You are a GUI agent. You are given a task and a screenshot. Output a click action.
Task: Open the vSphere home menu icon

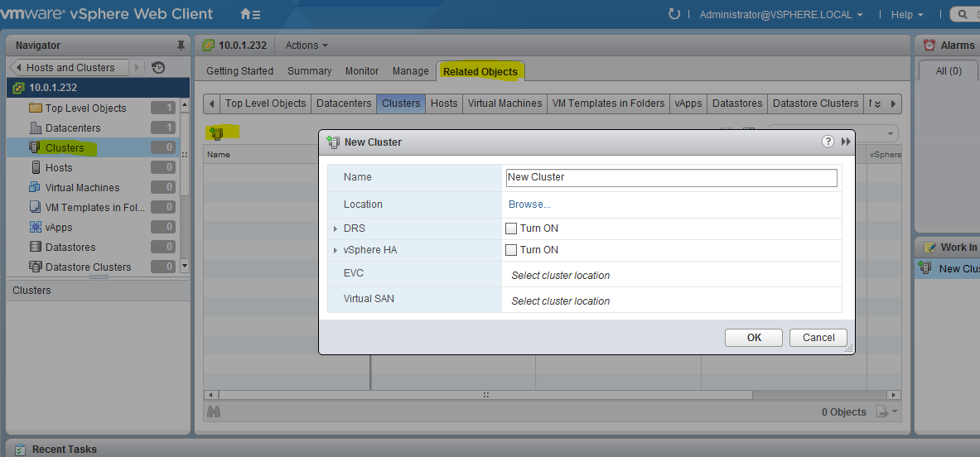250,14
